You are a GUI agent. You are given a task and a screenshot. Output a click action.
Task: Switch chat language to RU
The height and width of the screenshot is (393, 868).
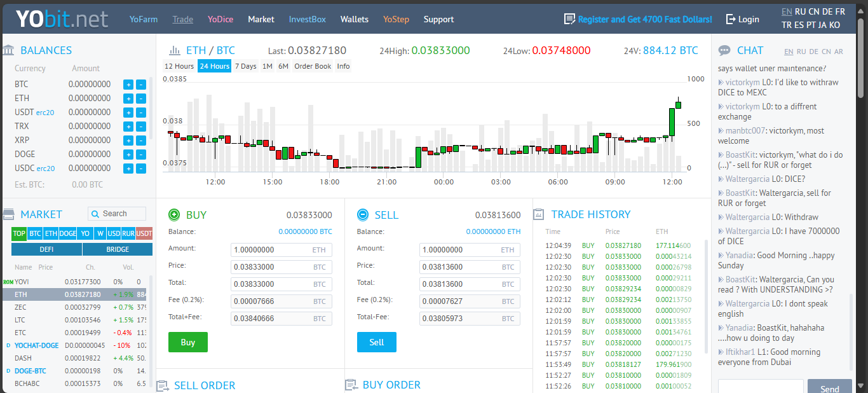(x=801, y=52)
